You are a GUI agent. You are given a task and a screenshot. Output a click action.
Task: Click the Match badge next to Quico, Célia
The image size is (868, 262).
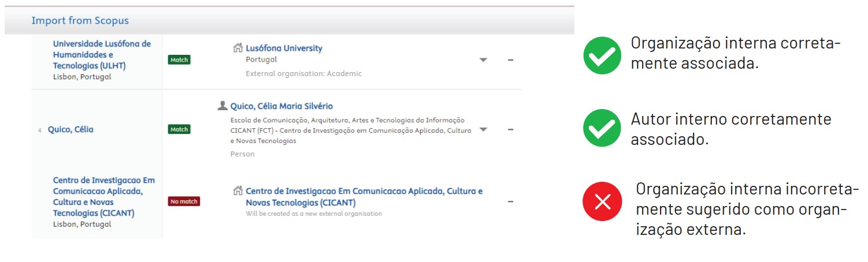pos(180,129)
